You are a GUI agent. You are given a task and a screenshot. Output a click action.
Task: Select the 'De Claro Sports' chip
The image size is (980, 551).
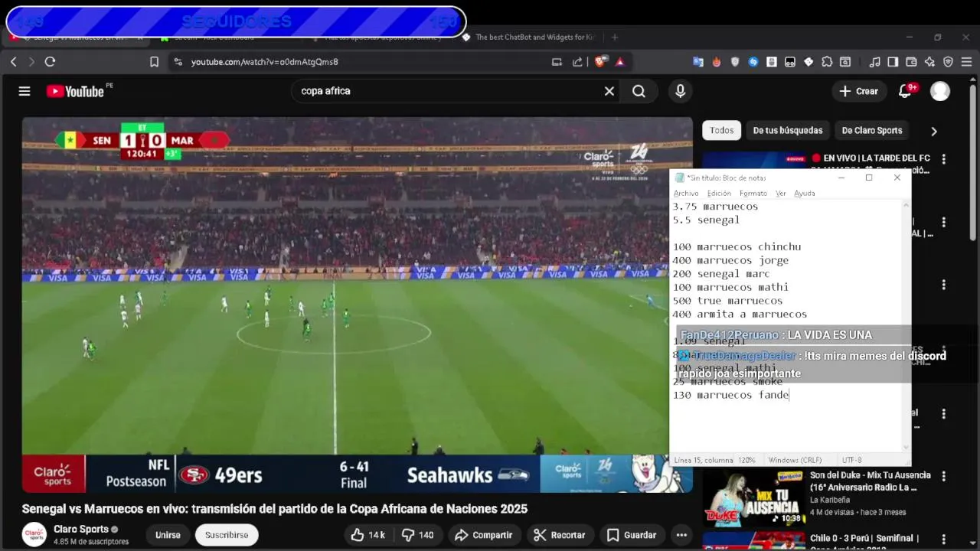[x=872, y=130]
